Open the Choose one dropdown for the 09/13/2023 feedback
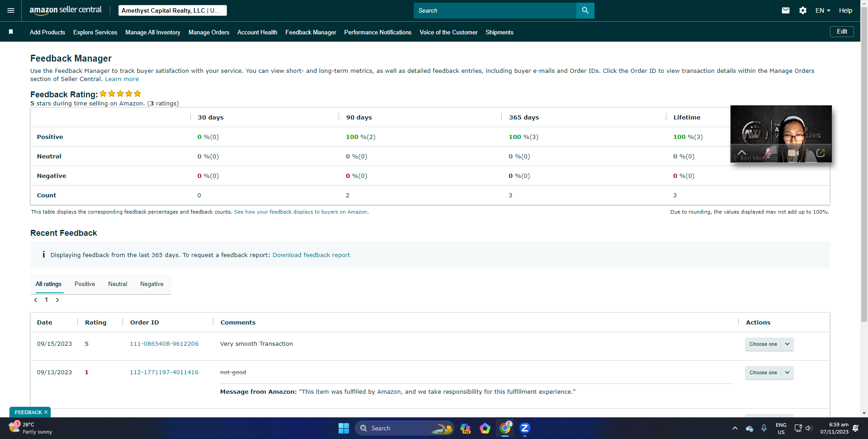The image size is (868, 439). coord(769,372)
